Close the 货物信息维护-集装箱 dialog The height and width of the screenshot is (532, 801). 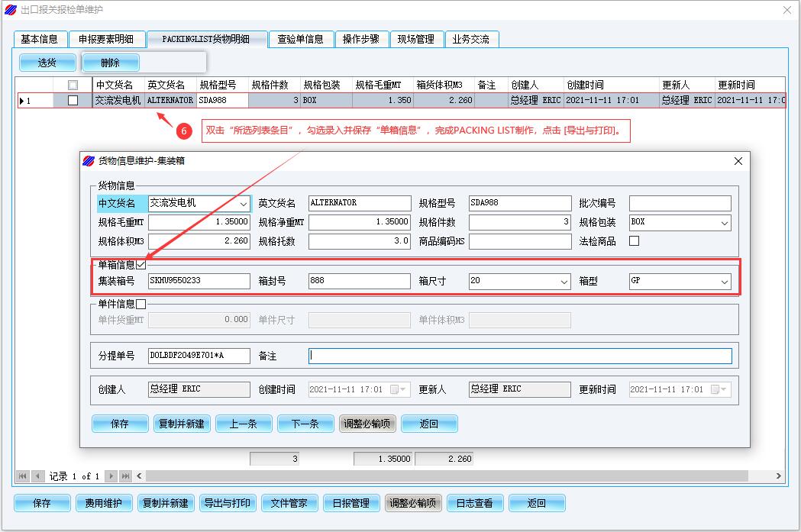tap(738, 161)
